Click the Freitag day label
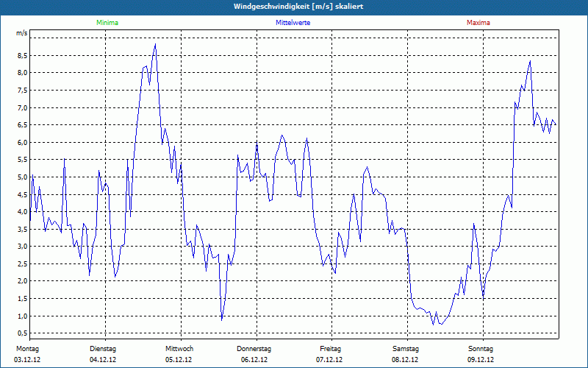Screen dimensions: 588x368 tap(330, 349)
